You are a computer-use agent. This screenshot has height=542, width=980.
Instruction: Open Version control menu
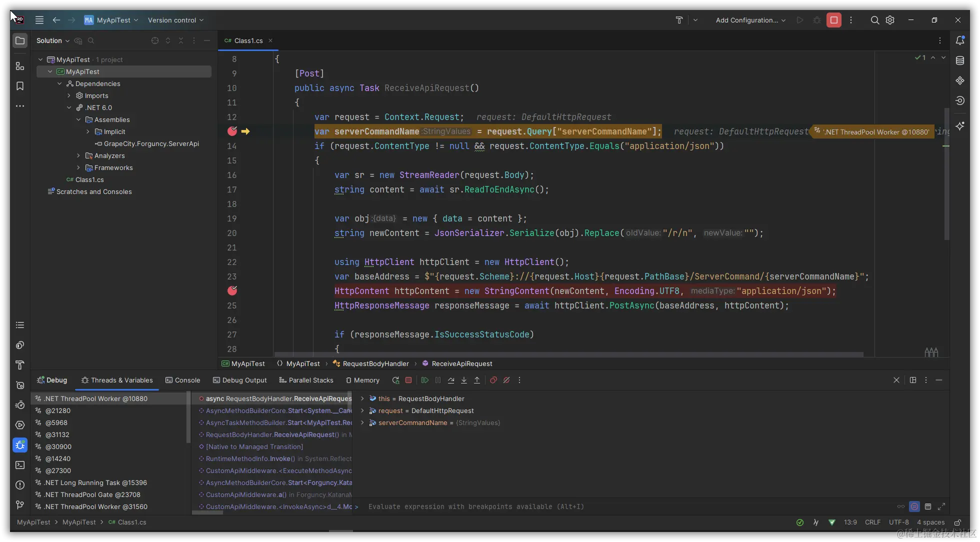[175, 20]
